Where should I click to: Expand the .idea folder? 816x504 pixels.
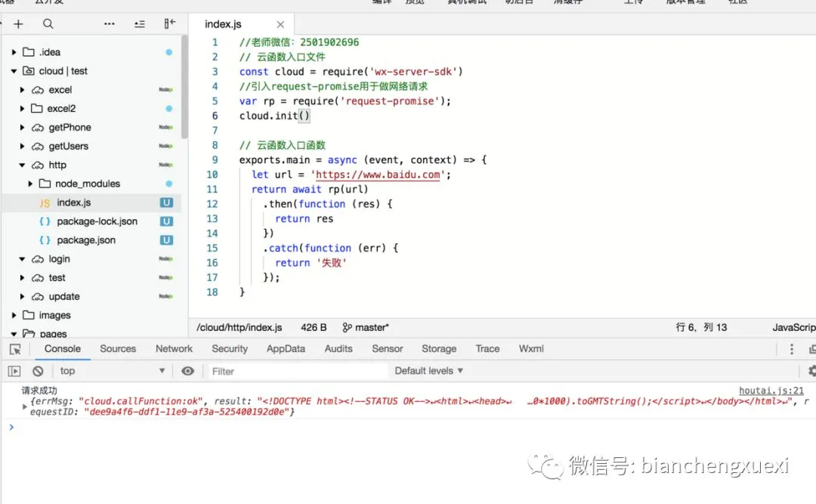(x=14, y=52)
